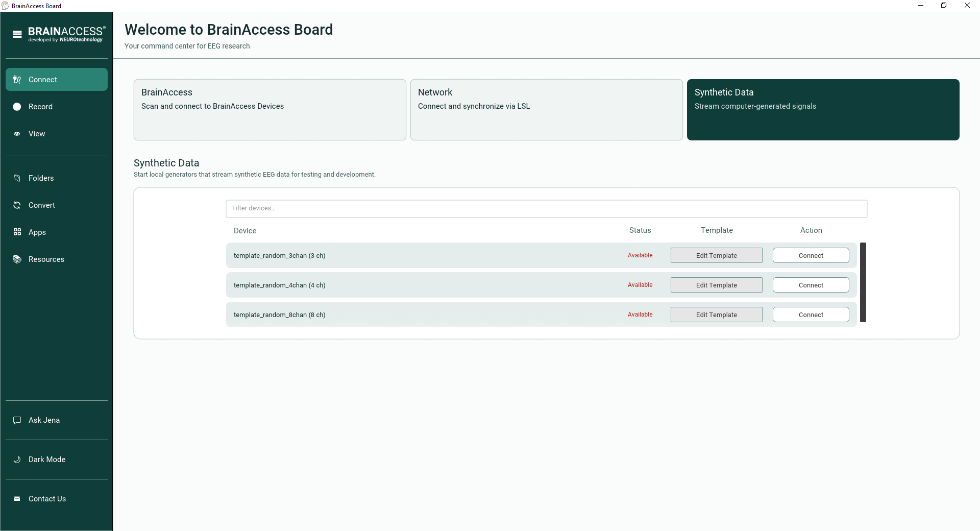Click the Template column header
The width and height of the screenshot is (980, 531).
[717, 230]
